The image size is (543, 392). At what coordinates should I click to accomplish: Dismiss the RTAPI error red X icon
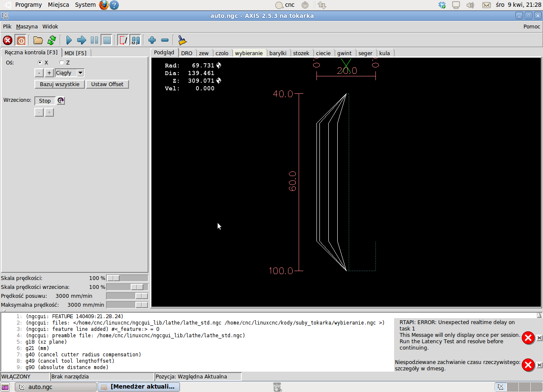click(528, 338)
